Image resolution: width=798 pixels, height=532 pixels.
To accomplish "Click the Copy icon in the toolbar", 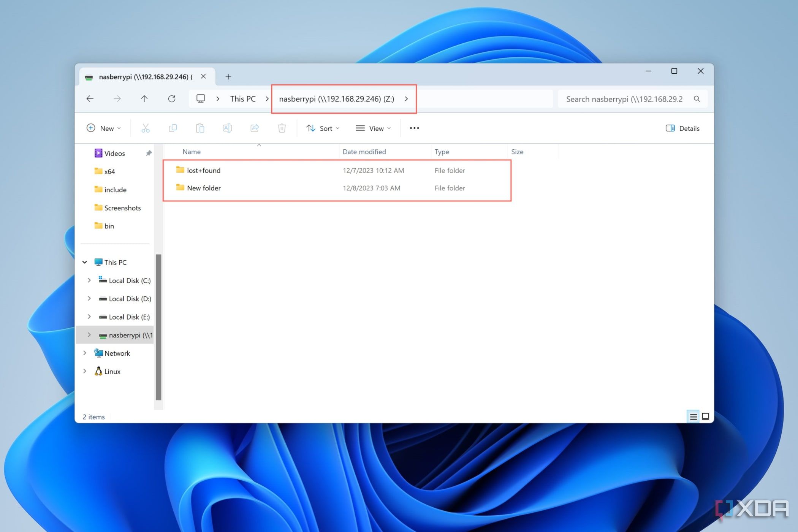I will tap(173, 128).
